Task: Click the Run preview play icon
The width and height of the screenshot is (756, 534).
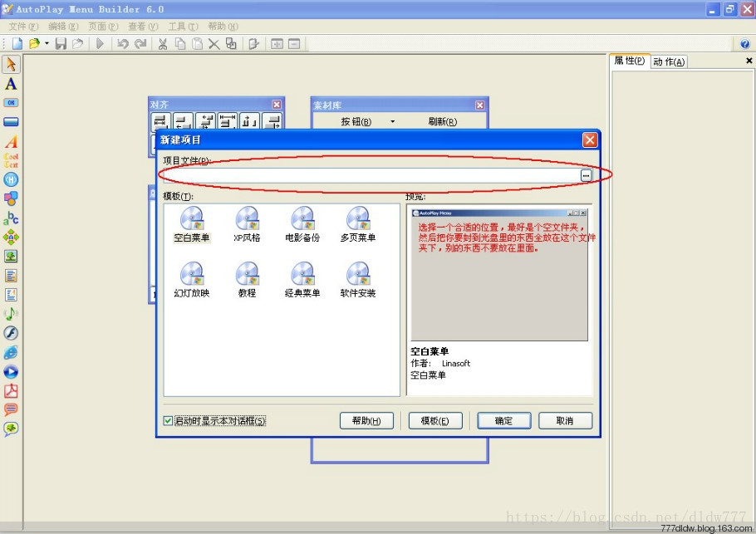Action: (x=100, y=44)
